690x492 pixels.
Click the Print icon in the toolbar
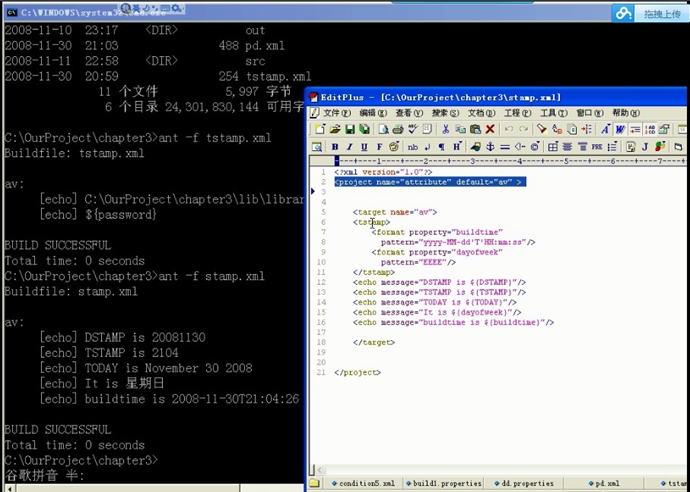tap(398, 129)
